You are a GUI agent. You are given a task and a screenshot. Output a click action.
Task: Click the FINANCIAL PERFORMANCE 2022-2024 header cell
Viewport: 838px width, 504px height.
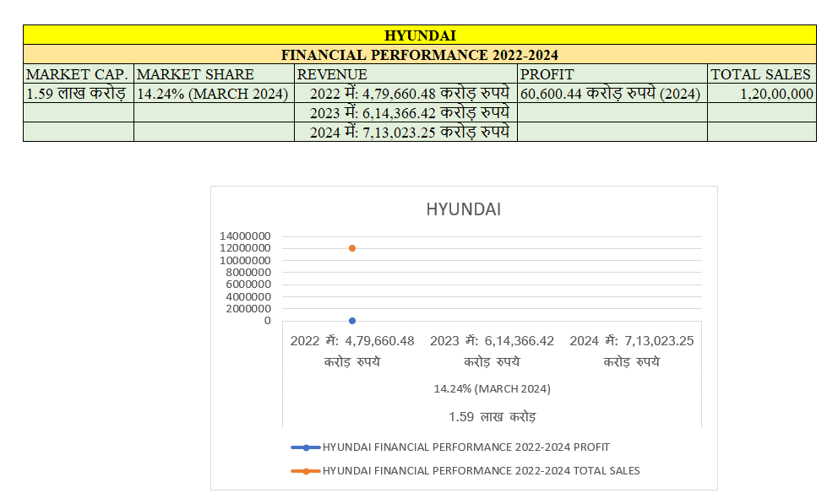(420, 55)
